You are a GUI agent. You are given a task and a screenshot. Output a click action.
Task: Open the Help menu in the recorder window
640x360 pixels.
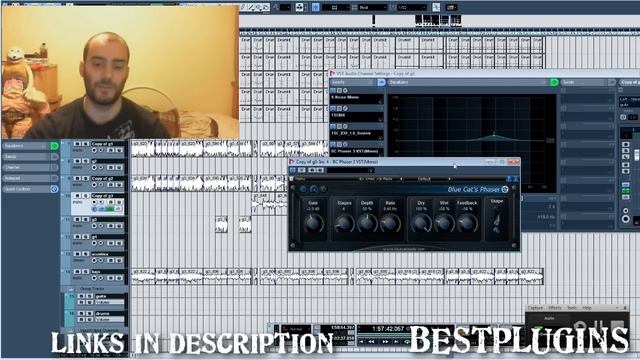(587, 308)
